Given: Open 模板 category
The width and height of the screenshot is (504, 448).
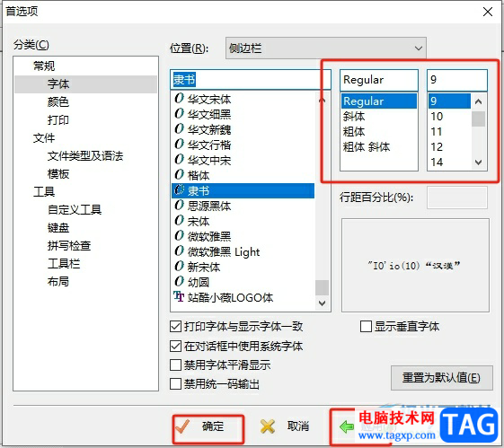Looking at the screenshot, I should click(x=58, y=174).
